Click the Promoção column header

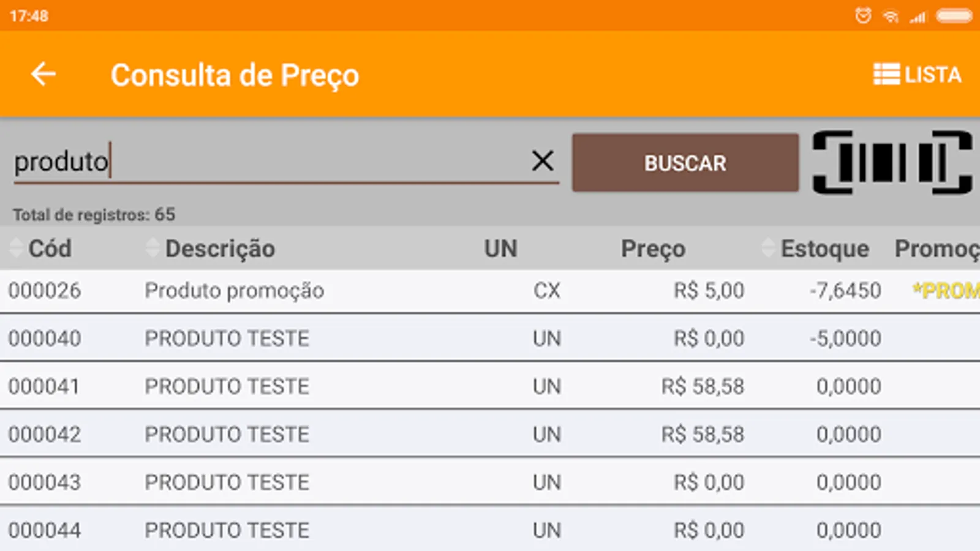[936, 249]
